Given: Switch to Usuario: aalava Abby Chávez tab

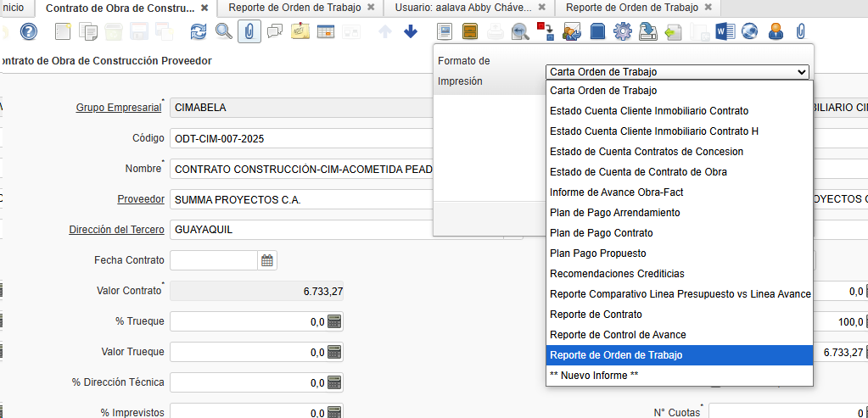Looking at the screenshot, I should (x=463, y=8).
